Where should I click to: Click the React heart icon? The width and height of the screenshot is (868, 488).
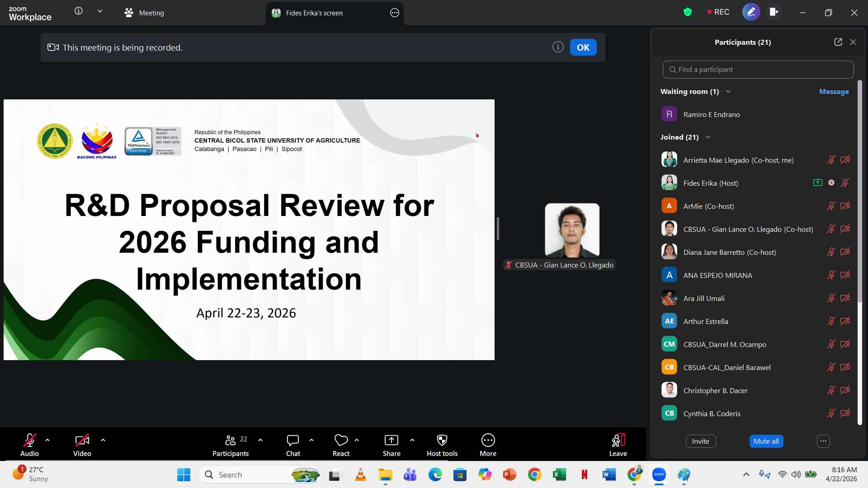point(341,441)
